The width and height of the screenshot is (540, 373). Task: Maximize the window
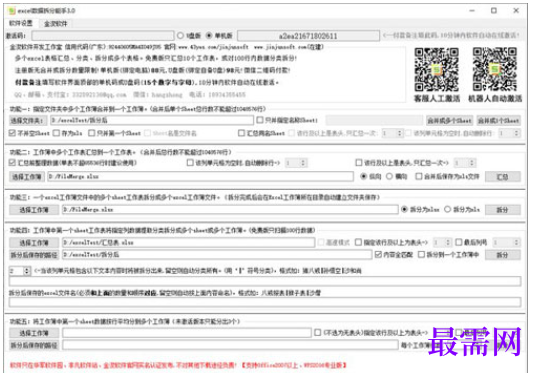coord(494,11)
